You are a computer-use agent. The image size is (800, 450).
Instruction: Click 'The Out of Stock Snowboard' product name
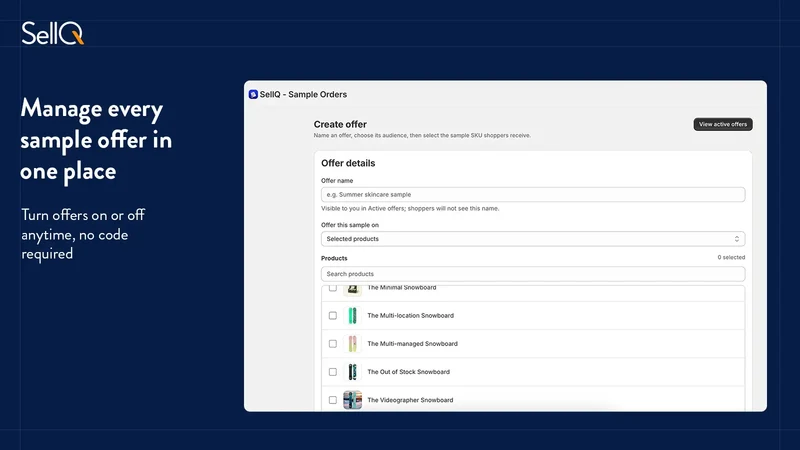[408, 372]
